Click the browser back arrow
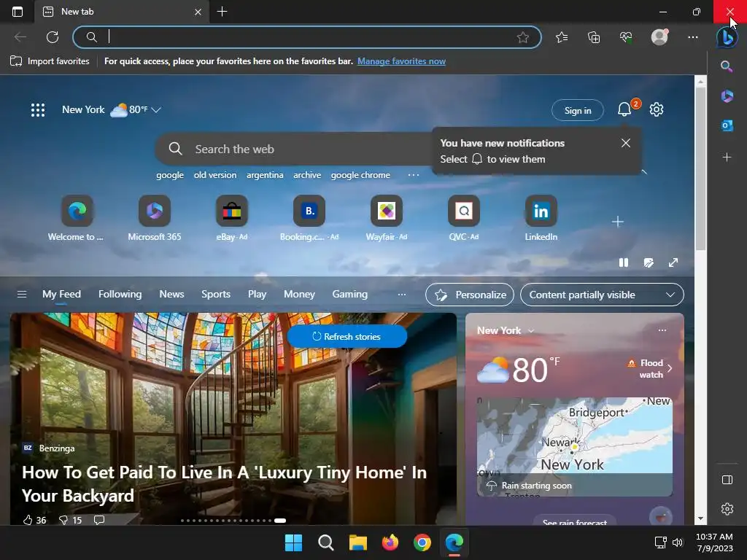 tap(20, 37)
